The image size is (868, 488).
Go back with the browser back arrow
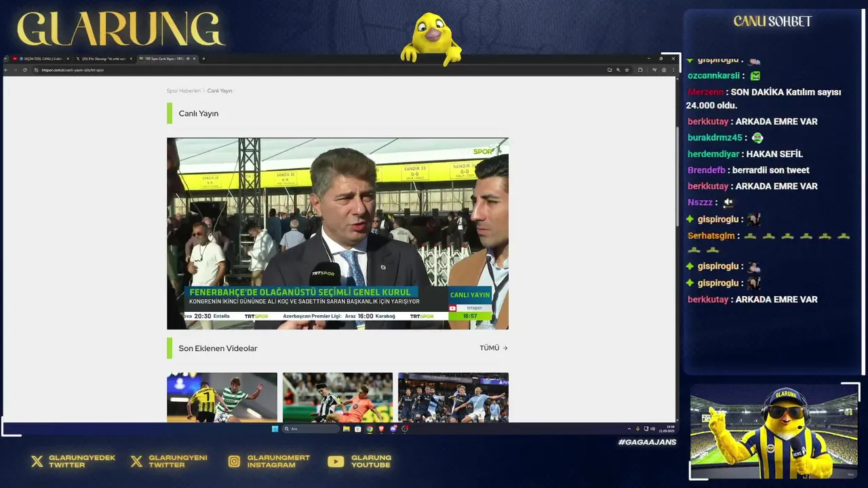[6, 70]
